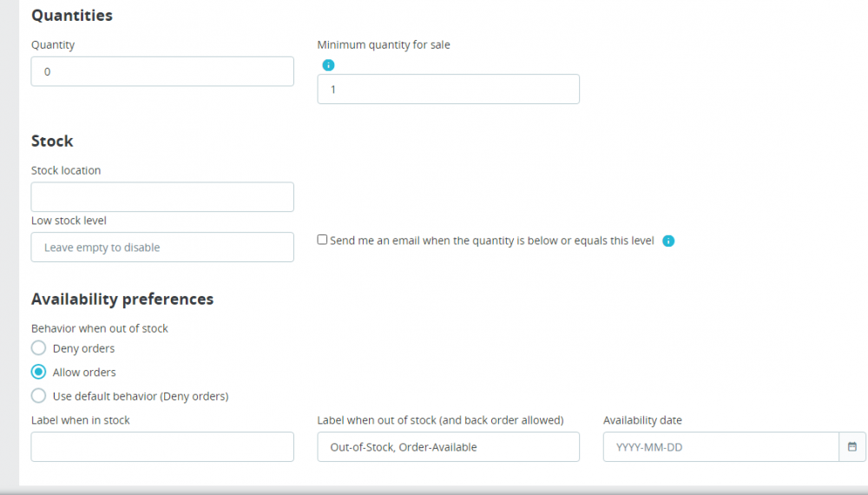
Task: Enable the low stock email notification checkbox
Action: [323, 240]
